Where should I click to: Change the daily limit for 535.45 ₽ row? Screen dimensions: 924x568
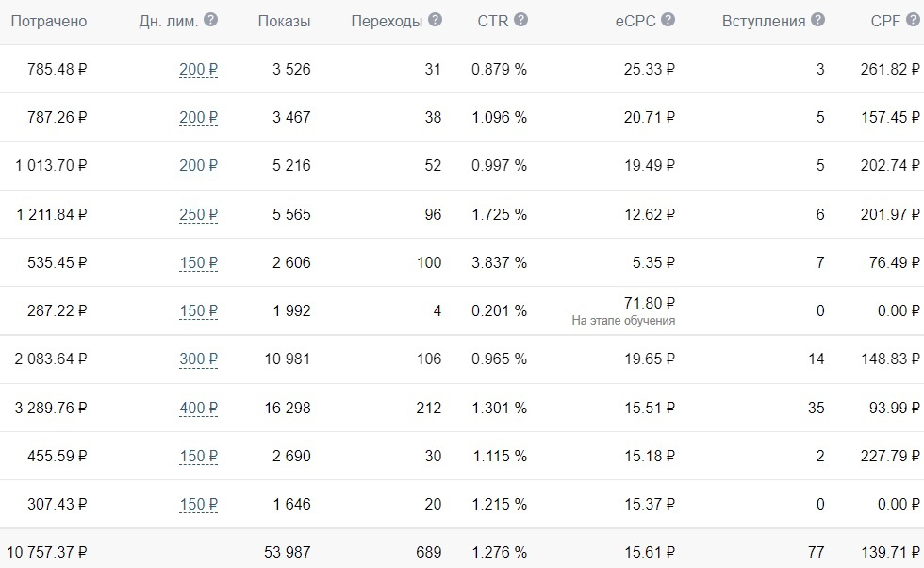(x=199, y=262)
